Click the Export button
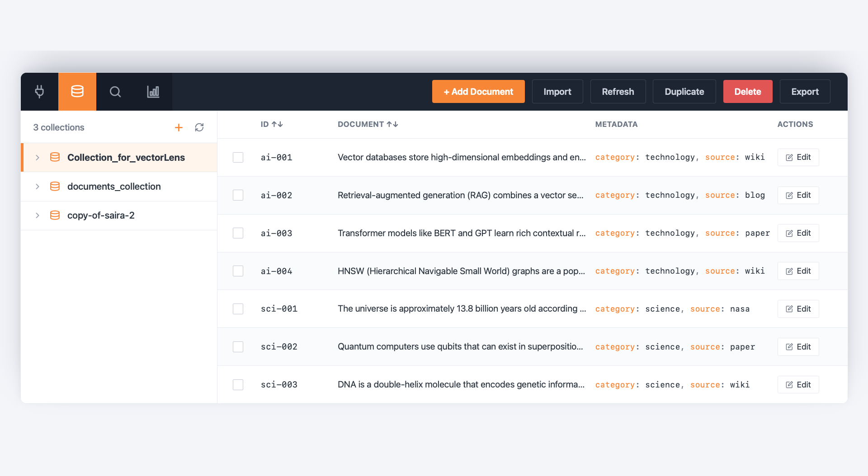868x476 pixels. 805,92
